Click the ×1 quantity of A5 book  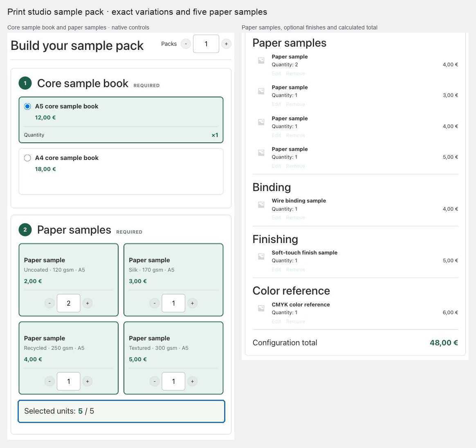[215, 135]
